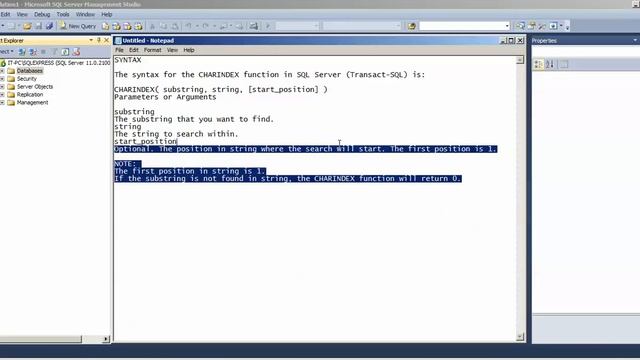Open the SSMS Window menu
The height and width of the screenshot is (360, 640).
[85, 14]
